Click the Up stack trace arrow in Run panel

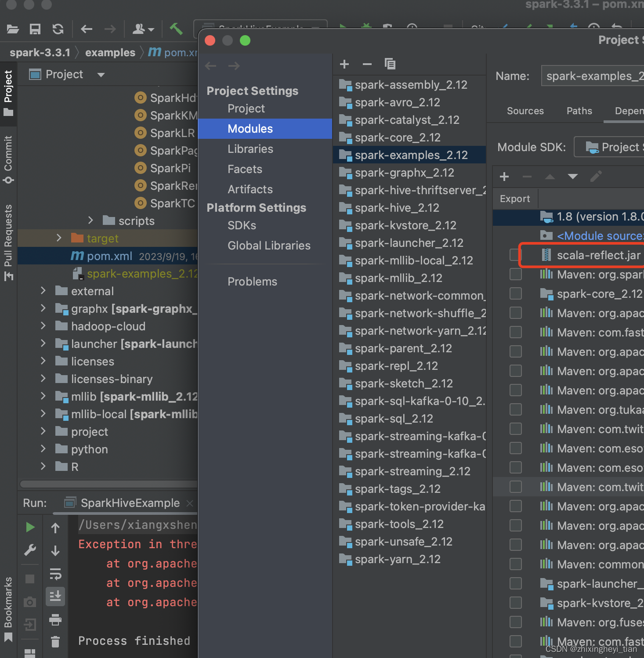pyautogui.click(x=55, y=528)
